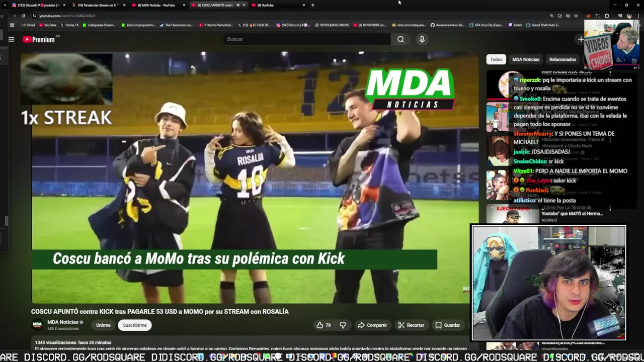This screenshot has width=644, height=362.
Task: Open the YouTube hamburger guide menu
Action: coord(11,39)
